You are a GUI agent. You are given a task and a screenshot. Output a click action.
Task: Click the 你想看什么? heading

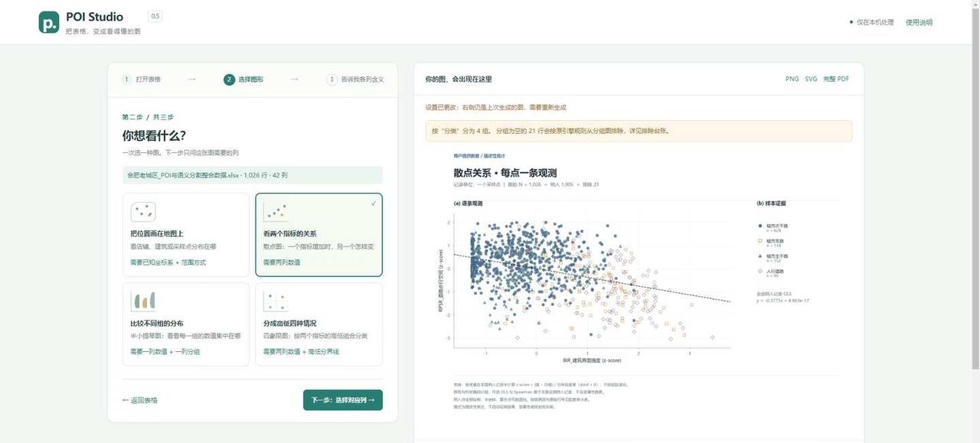(154, 136)
